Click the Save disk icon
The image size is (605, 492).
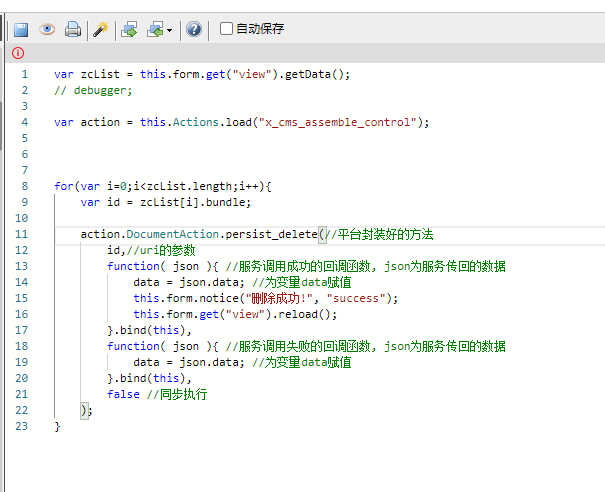[x=21, y=29]
